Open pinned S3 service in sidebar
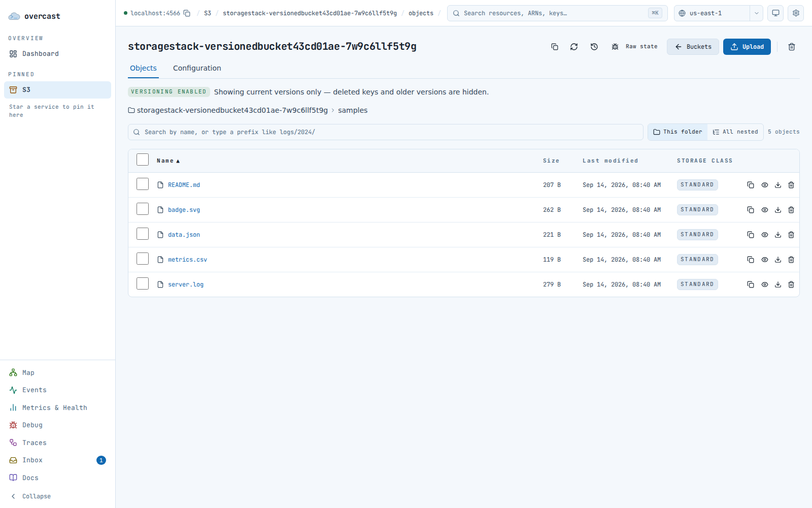The image size is (812, 508). click(x=57, y=90)
